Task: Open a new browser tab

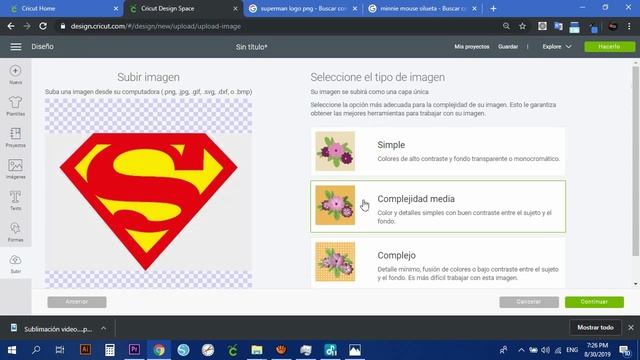Action: tap(493, 8)
